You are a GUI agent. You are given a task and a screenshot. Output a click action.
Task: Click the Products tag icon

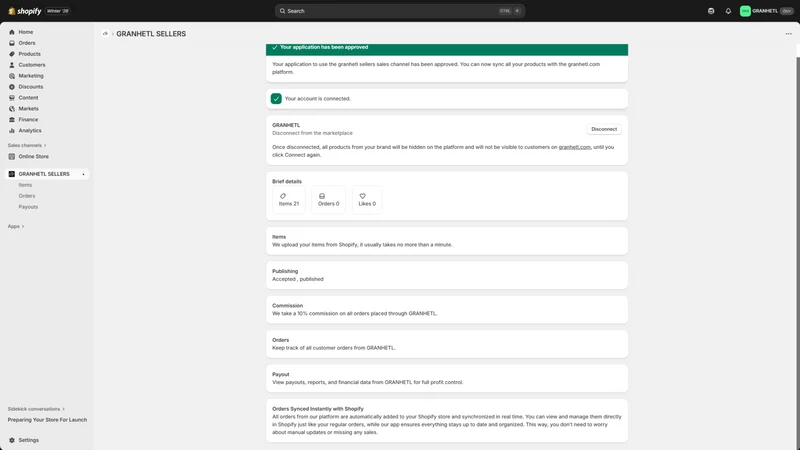pos(12,54)
